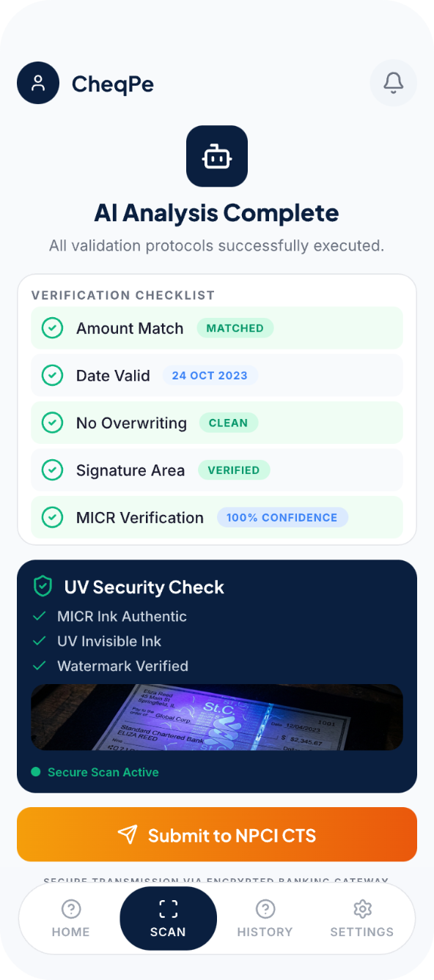Toggle the Amount Match verification checkmark
The image size is (434, 980).
coord(52,328)
